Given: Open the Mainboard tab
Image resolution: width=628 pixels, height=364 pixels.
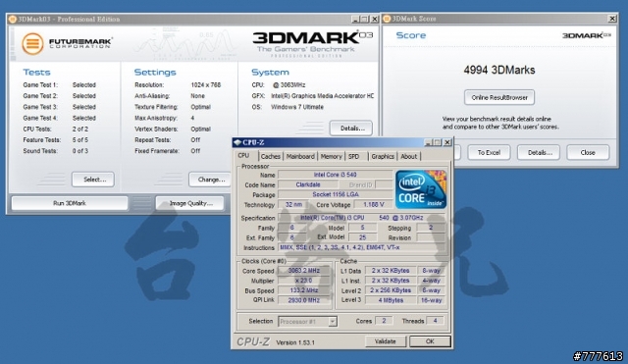Looking at the screenshot, I should [x=300, y=157].
